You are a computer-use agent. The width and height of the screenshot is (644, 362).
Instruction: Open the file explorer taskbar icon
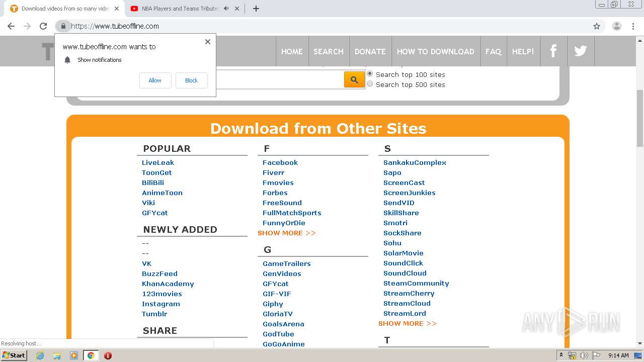pos(57,355)
